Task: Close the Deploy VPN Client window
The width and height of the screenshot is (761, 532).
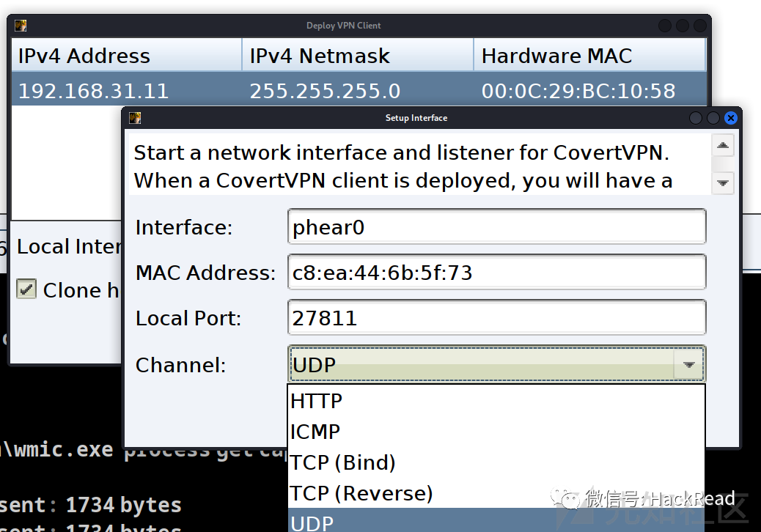Action: tap(700, 26)
